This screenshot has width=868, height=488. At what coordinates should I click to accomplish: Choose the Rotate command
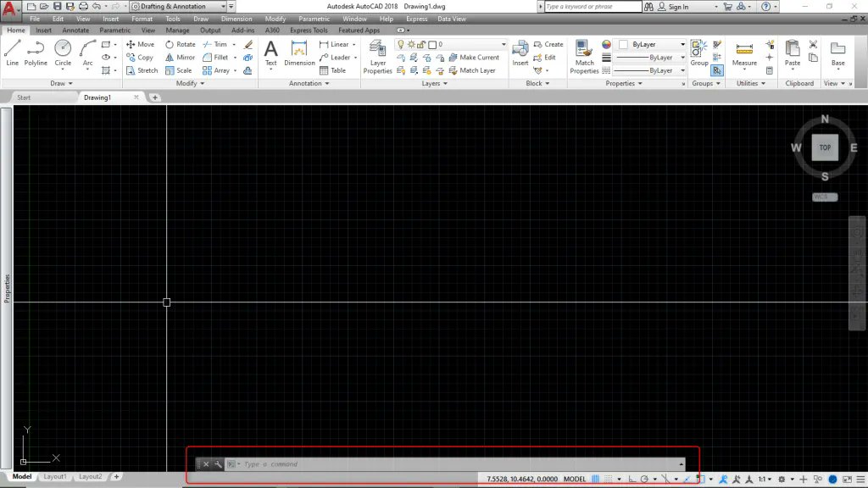[180, 44]
